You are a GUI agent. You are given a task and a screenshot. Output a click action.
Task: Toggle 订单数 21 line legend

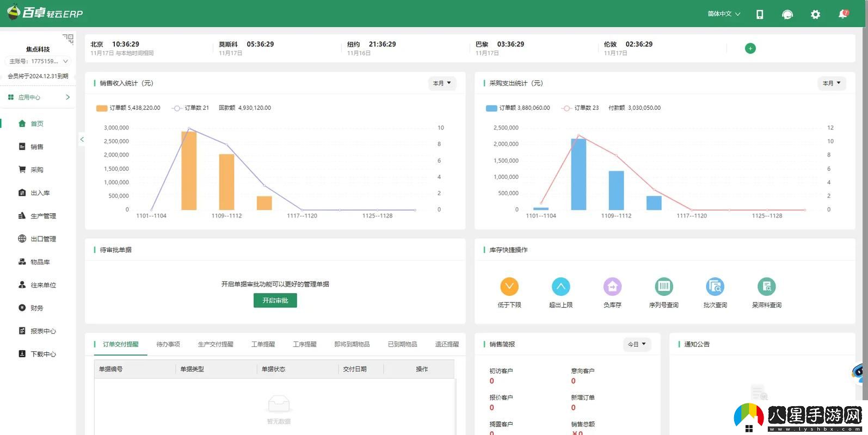(190, 108)
